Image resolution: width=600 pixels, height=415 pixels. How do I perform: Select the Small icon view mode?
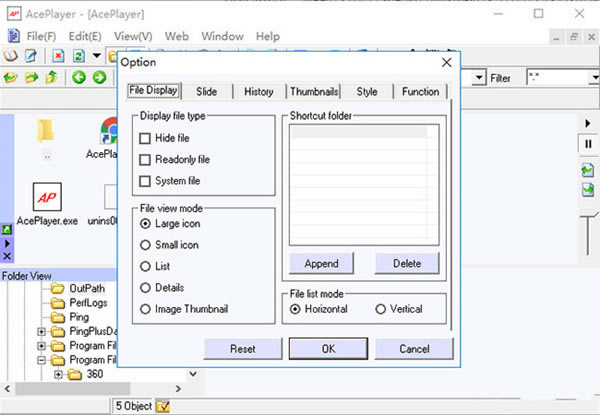(145, 245)
